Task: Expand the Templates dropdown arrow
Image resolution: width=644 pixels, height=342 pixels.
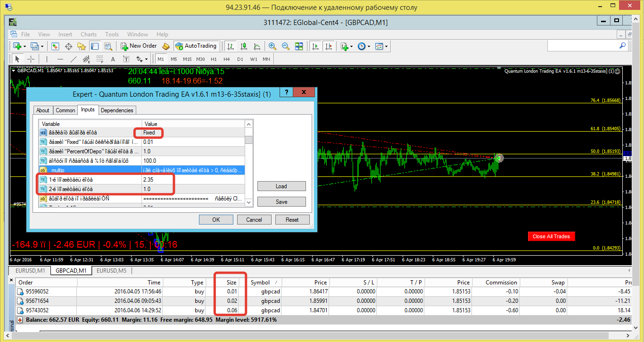Action: tap(386, 46)
